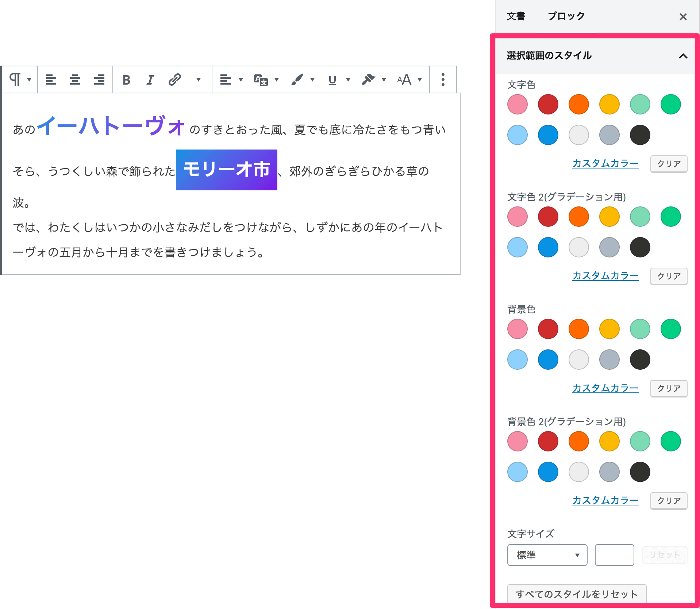This screenshot has height=609, width=700.
Task: Click the highlighted モリーオ市 text
Action: coord(227,170)
